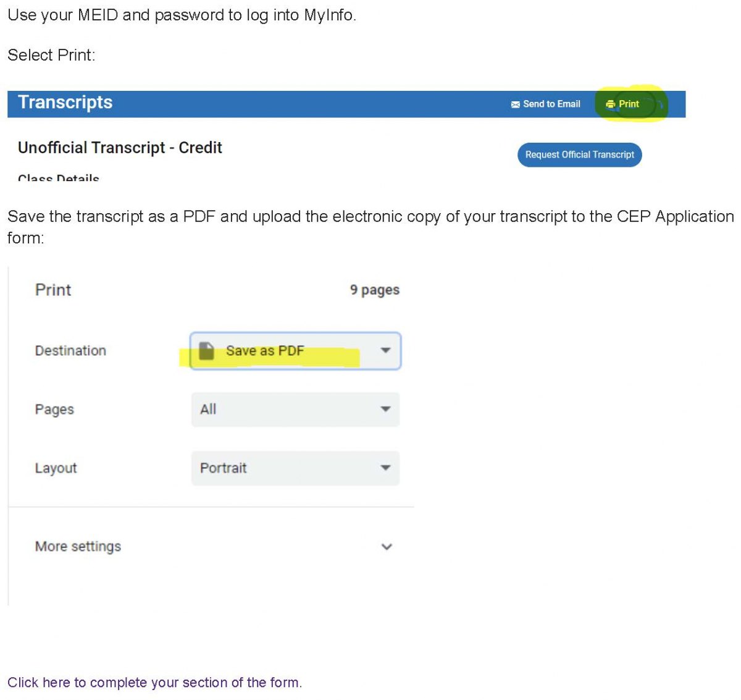
Task: Choose the highlighted Print option
Action: pyautogui.click(x=623, y=104)
